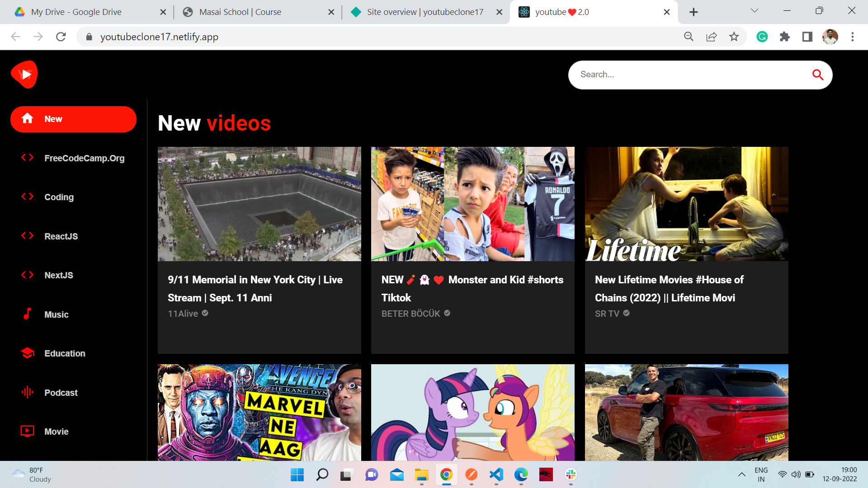Open the SR TV channel link
Image resolution: width=868 pixels, height=488 pixels.
[x=607, y=314]
